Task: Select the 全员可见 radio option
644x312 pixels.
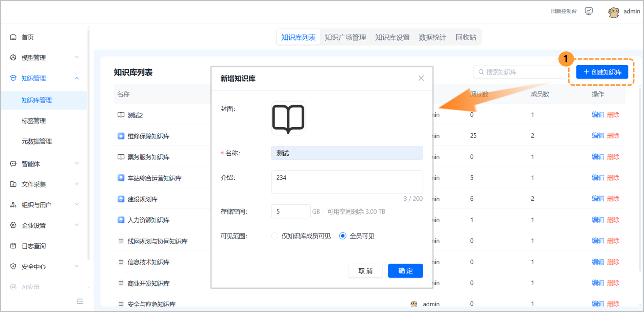Action: tap(343, 236)
